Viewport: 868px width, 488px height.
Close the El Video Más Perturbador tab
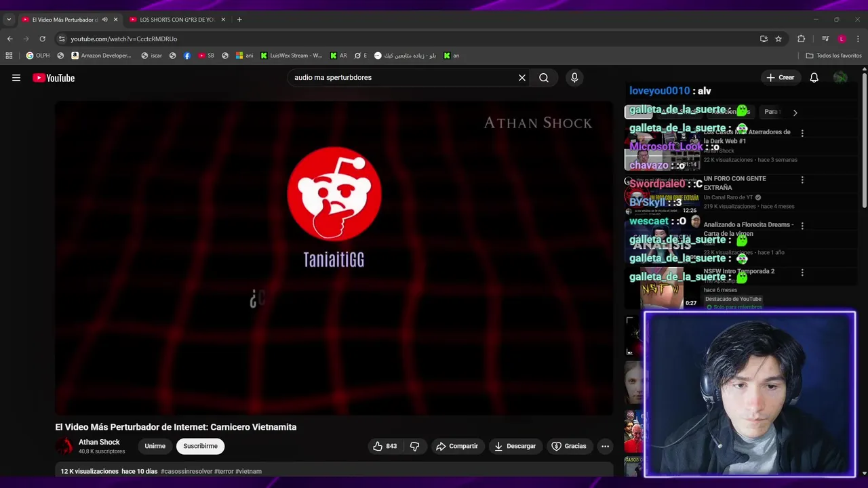pos(115,20)
